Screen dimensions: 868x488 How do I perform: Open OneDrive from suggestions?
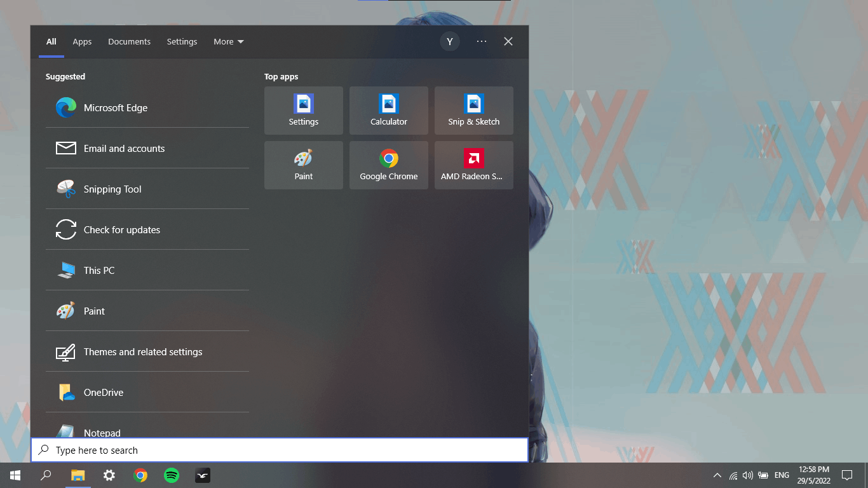[147, 392]
